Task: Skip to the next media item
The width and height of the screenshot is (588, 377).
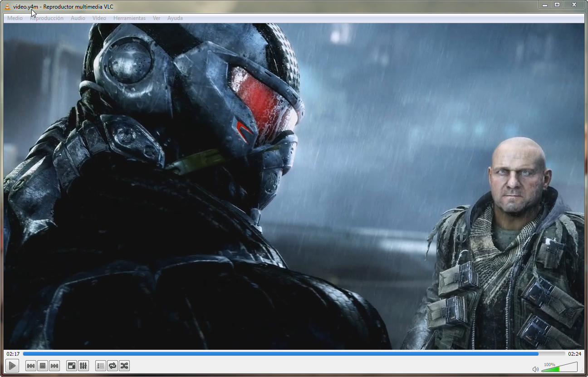Action: click(54, 366)
